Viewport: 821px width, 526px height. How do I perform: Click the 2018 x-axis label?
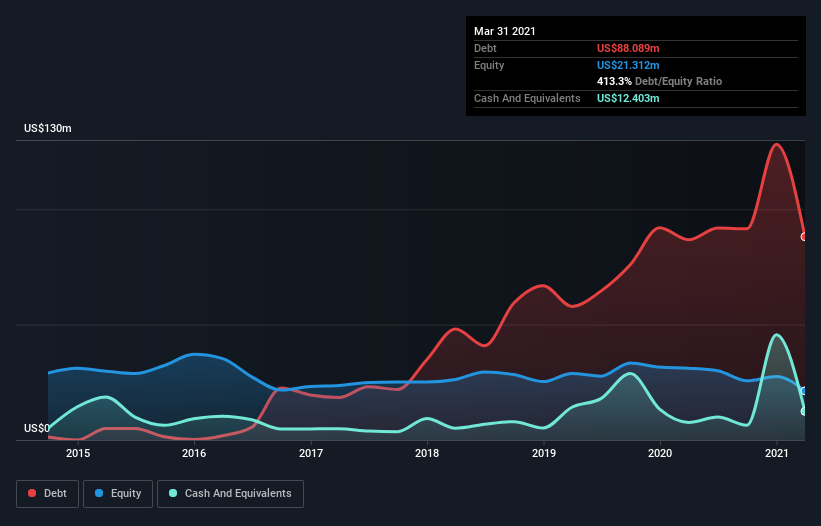point(427,453)
